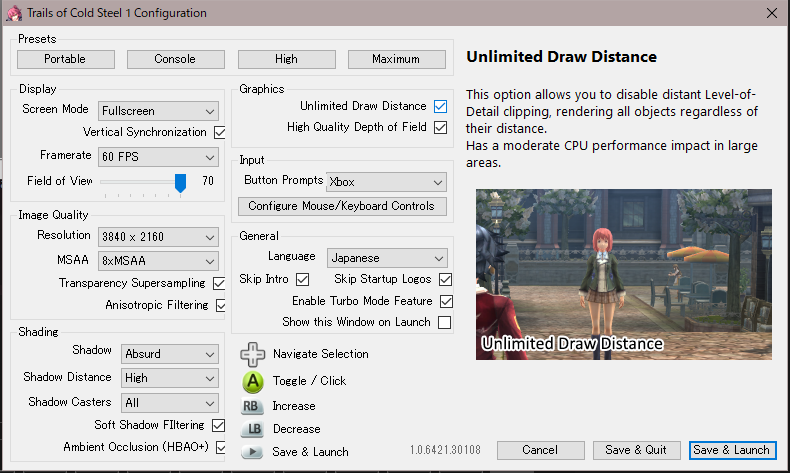Click the LB Decrease icon
The width and height of the screenshot is (790, 473).
click(252, 429)
